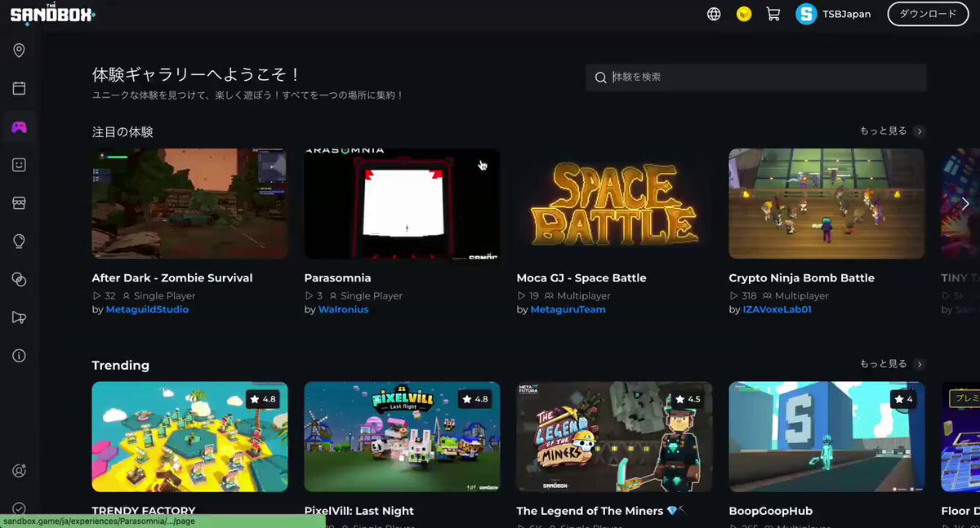Click the TSBJapan username
Screen dimensions: 980x528
tap(847, 14)
